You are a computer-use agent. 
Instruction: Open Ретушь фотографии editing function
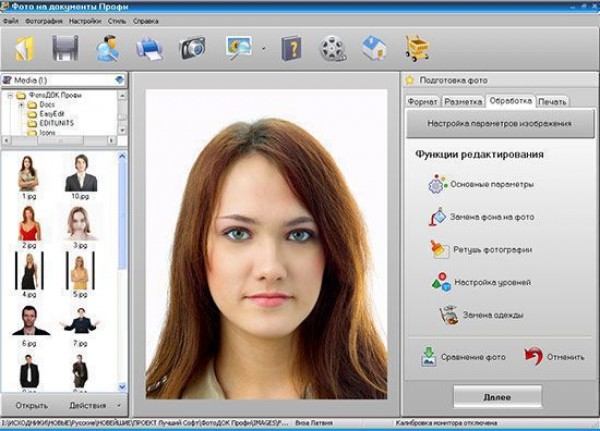(x=490, y=250)
